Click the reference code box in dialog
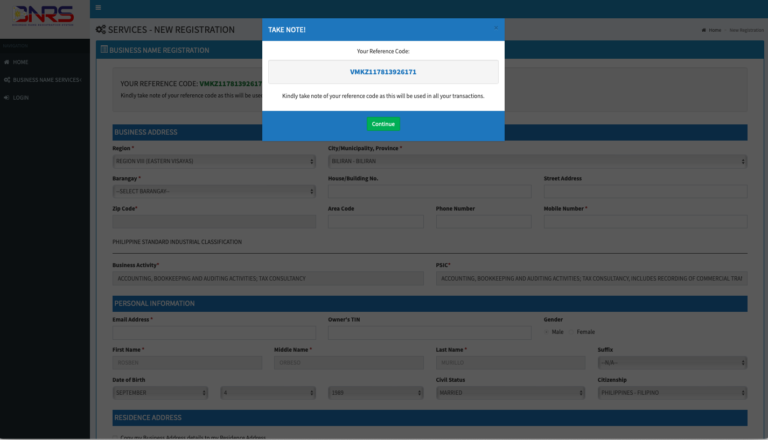The width and height of the screenshot is (768, 440). [x=383, y=72]
